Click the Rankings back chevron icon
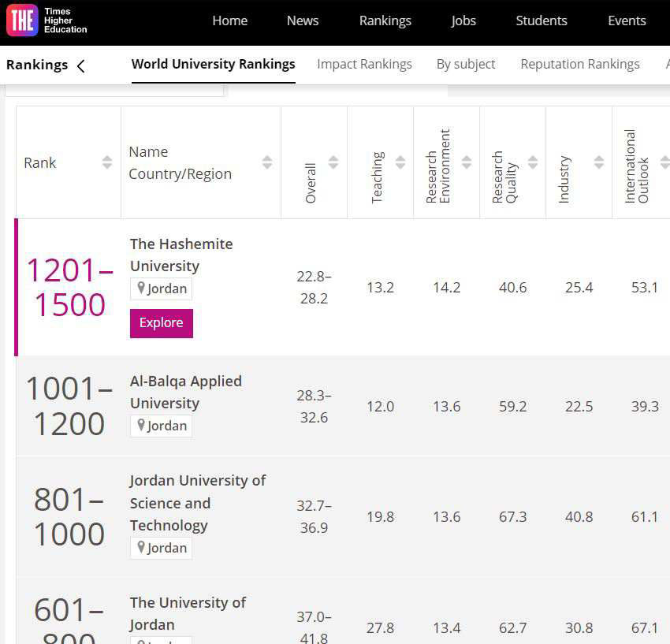The image size is (670, 644). click(81, 66)
